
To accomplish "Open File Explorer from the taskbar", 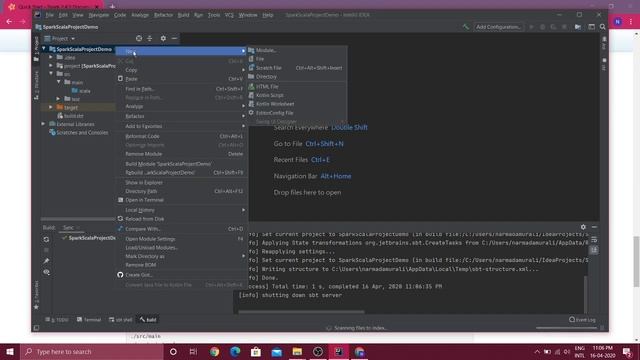I will 297,351.
